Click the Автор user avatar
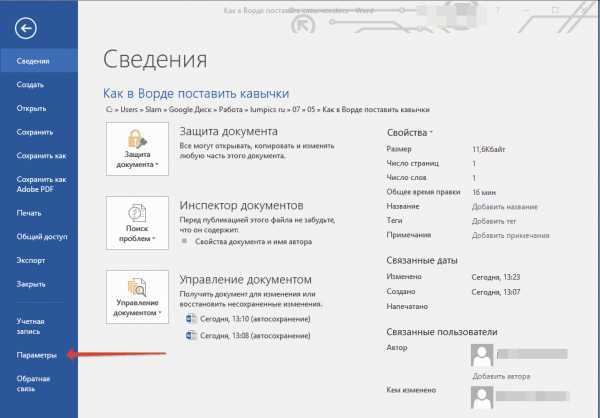 coord(482,355)
